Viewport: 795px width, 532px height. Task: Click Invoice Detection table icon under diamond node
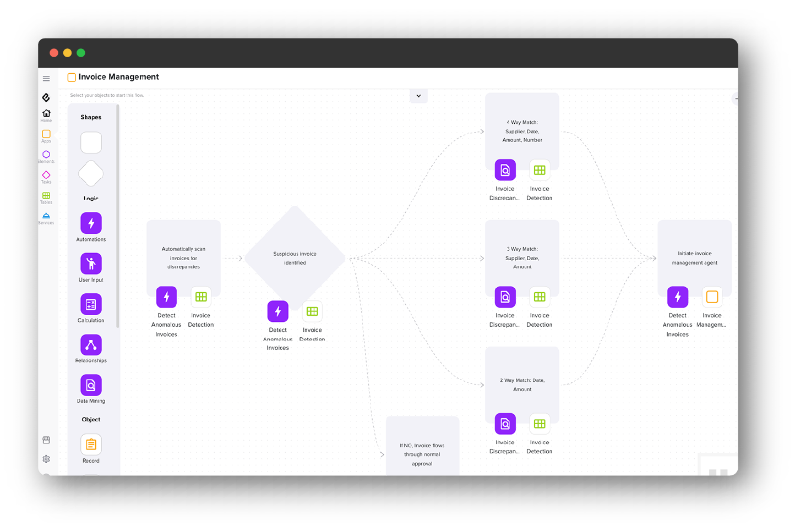pyautogui.click(x=312, y=311)
